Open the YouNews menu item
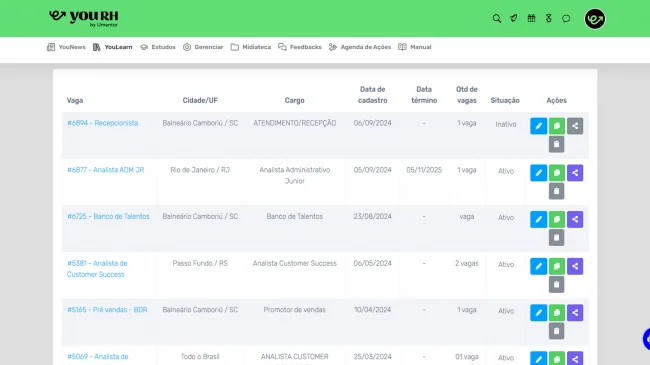Image resolution: width=650 pixels, height=365 pixels. pyautogui.click(x=66, y=47)
